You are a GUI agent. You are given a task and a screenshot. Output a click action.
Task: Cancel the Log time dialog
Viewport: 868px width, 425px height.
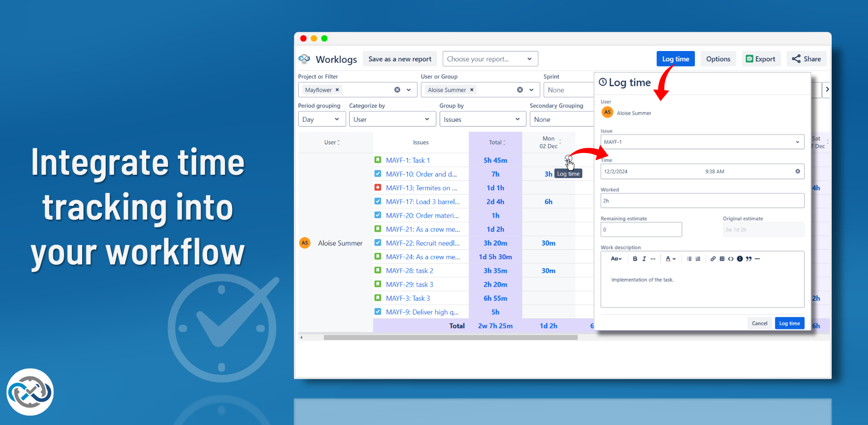pyautogui.click(x=759, y=323)
